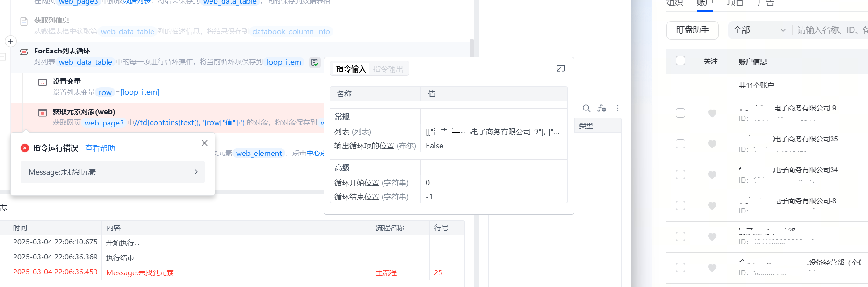Click the 盯盘助手 button
This screenshot has height=287, width=868.
692,30
